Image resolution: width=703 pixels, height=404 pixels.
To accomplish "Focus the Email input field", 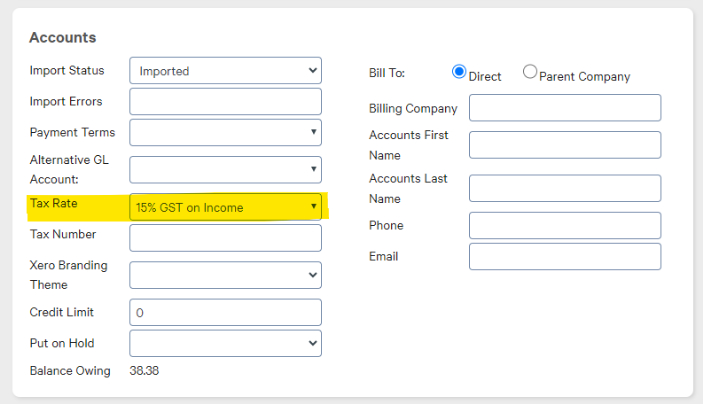I will point(565,256).
